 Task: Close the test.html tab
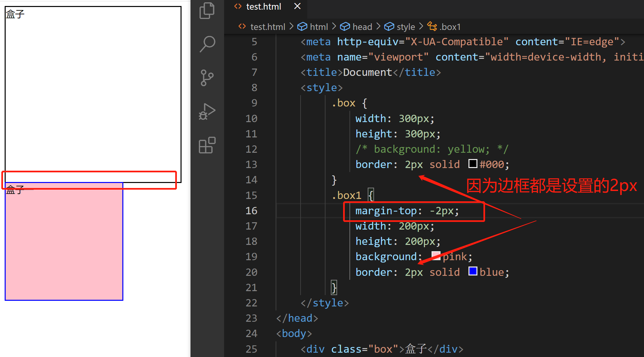coord(297,6)
